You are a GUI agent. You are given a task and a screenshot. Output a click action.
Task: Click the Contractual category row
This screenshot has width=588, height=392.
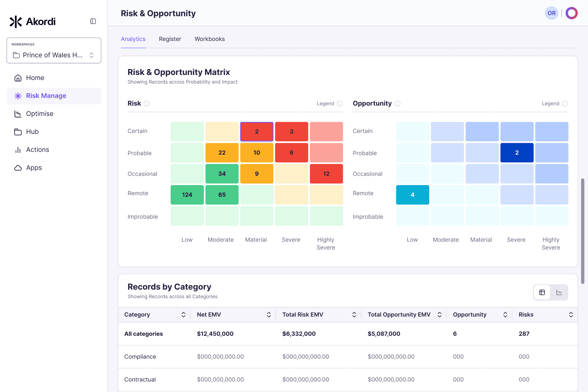pos(347,380)
